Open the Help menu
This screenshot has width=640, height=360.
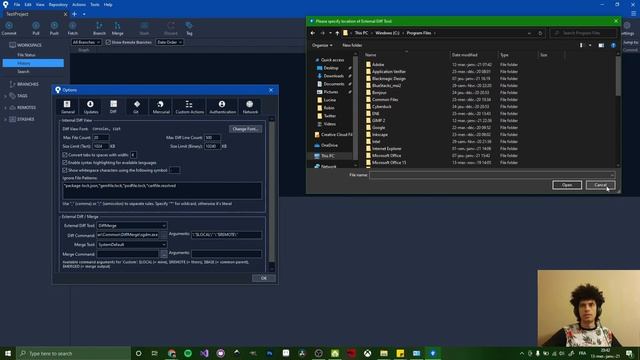click(x=108, y=4)
